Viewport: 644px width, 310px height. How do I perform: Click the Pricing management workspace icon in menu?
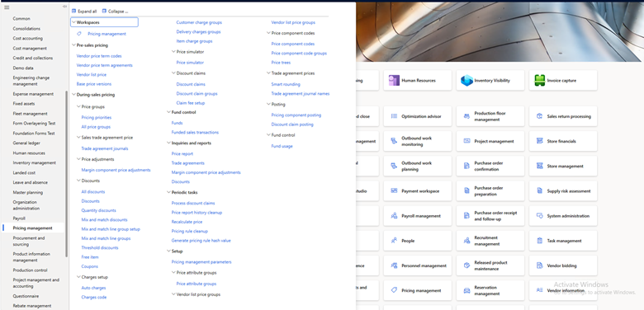(x=79, y=34)
